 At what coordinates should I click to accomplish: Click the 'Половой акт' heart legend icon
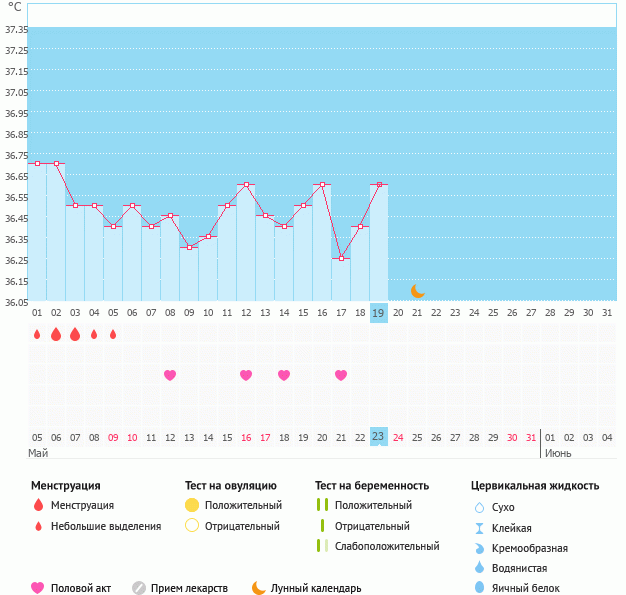click(38, 588)
